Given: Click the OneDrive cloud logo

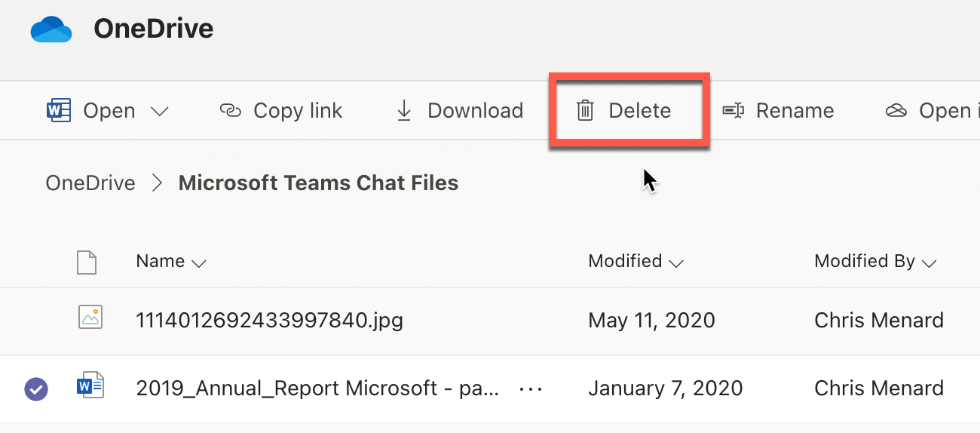Looking at the screenshot, I should point(51,29).
